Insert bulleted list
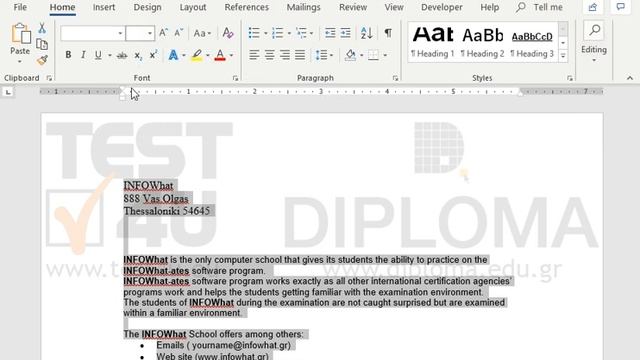Image resolution: width=640 pixels, height=360 pixels. point(254,33)
